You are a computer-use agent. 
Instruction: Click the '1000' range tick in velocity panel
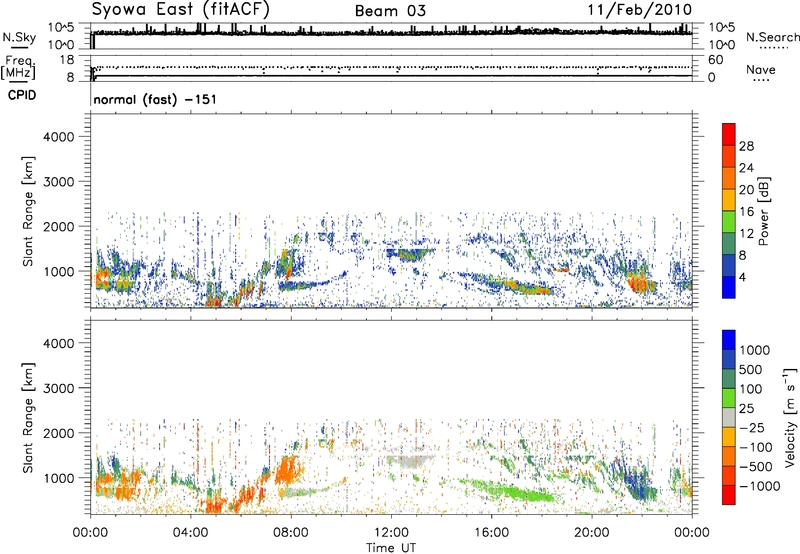(58, 478)
